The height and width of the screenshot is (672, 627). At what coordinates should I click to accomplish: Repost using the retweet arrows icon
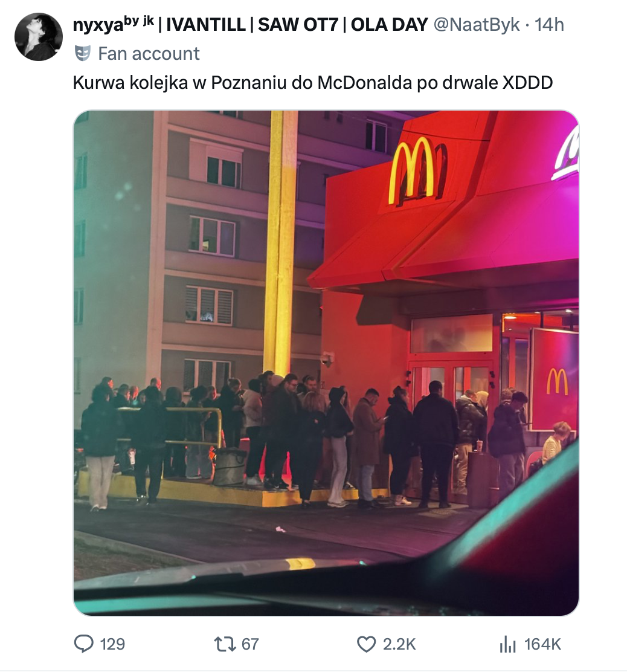pos(225,644)
